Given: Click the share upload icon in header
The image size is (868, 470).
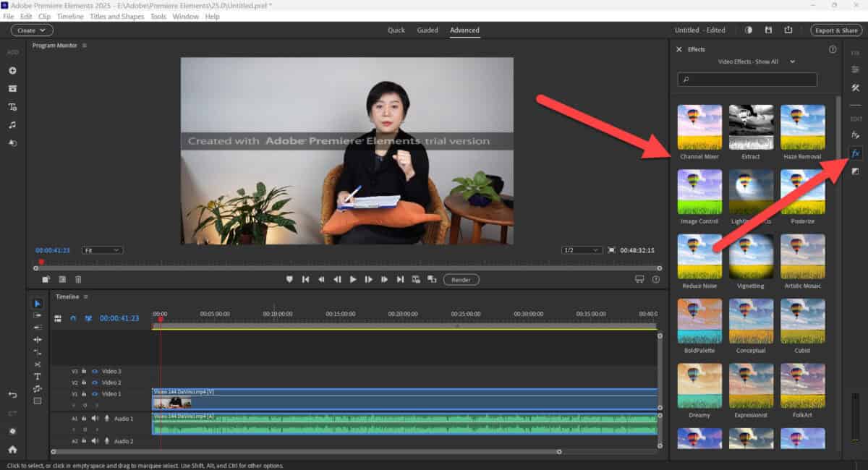Looking at the screenshot, I should click(x=788, y=30).
